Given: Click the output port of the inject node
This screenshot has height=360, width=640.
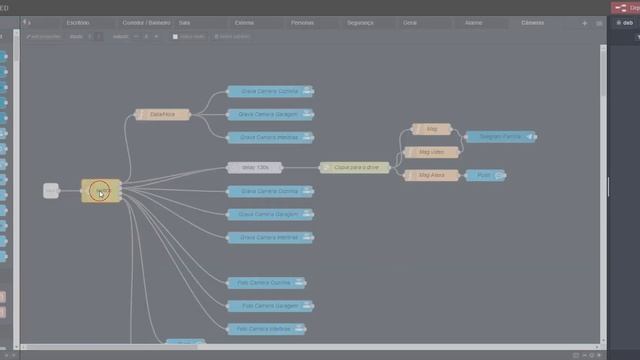Looking at the screenshot, I should [x=59, y=191].
